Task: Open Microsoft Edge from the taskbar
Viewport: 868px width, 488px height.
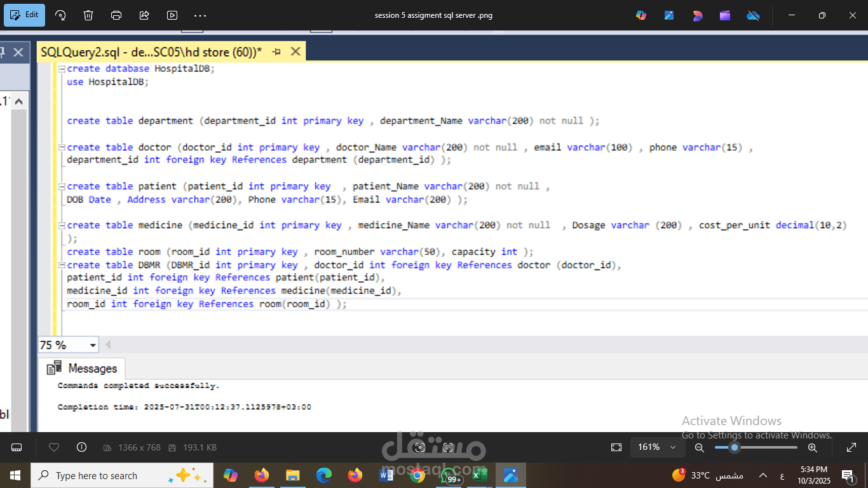Action: click(323, 475)
